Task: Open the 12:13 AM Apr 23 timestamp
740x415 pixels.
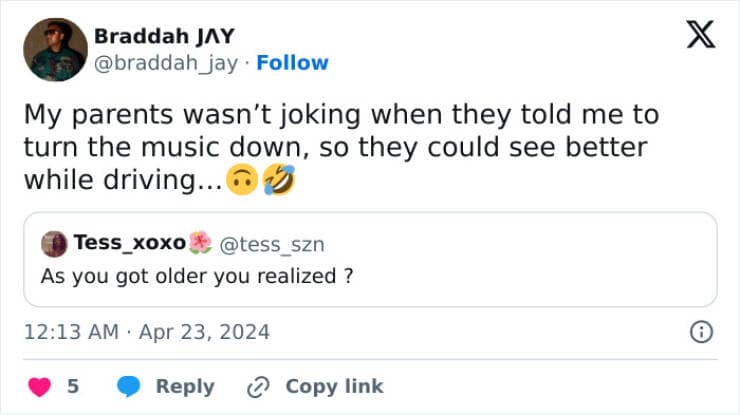Action: pyautogui.click(x=147, y=332)
